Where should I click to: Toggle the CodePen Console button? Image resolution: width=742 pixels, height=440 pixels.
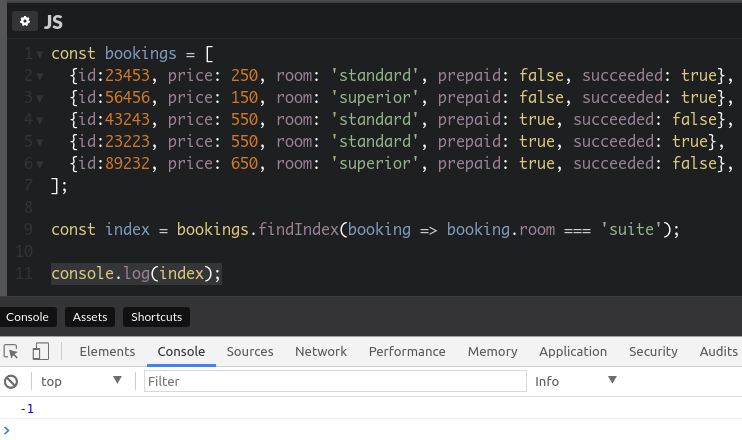(27, 317)
